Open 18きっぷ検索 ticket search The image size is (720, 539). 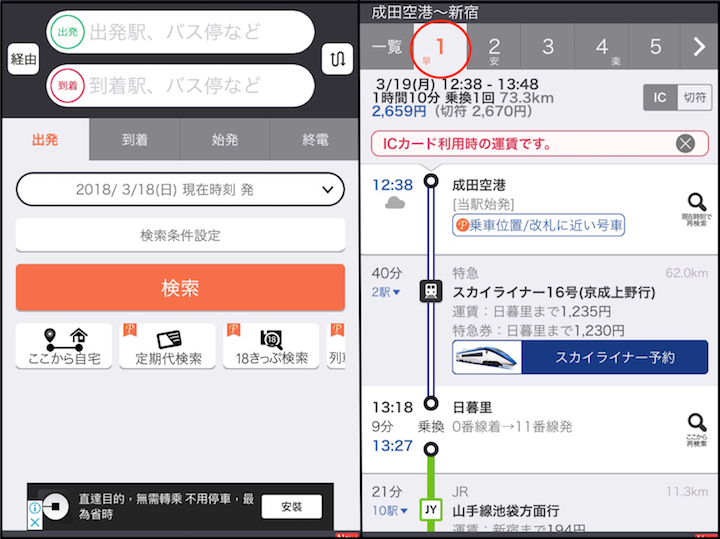271,346
